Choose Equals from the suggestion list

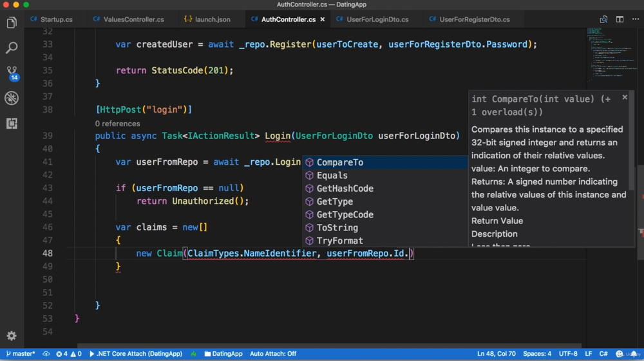tap(385, 176)
